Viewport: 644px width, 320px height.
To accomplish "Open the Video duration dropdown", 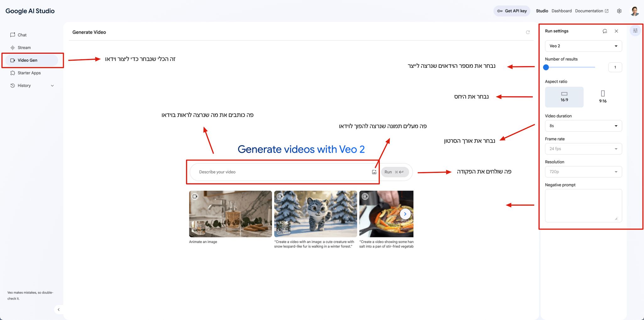I will pos(583,126).
